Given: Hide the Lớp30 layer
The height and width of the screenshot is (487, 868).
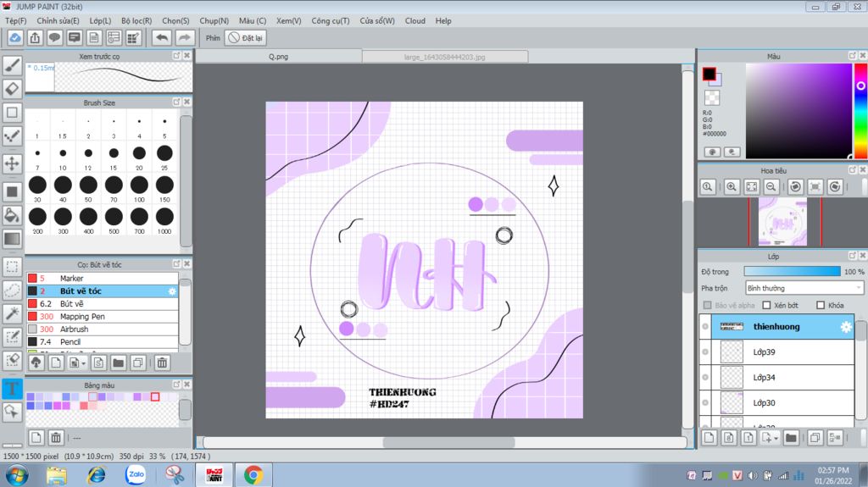Looking at the screenshot, I should coord(705,403).
